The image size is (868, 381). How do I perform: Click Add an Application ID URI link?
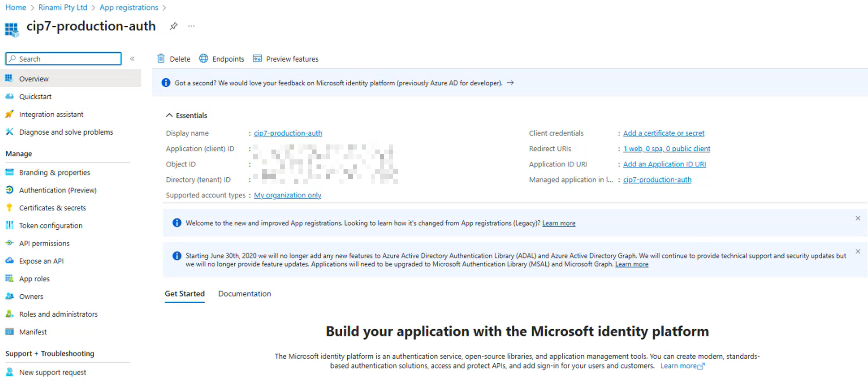pyautogui.click(x=664, y=164)
